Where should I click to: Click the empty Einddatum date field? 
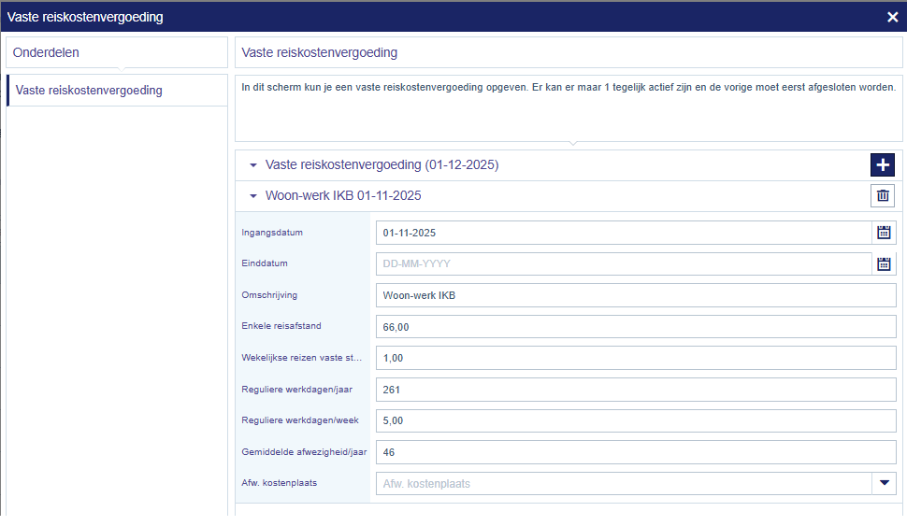pos(624,264)
